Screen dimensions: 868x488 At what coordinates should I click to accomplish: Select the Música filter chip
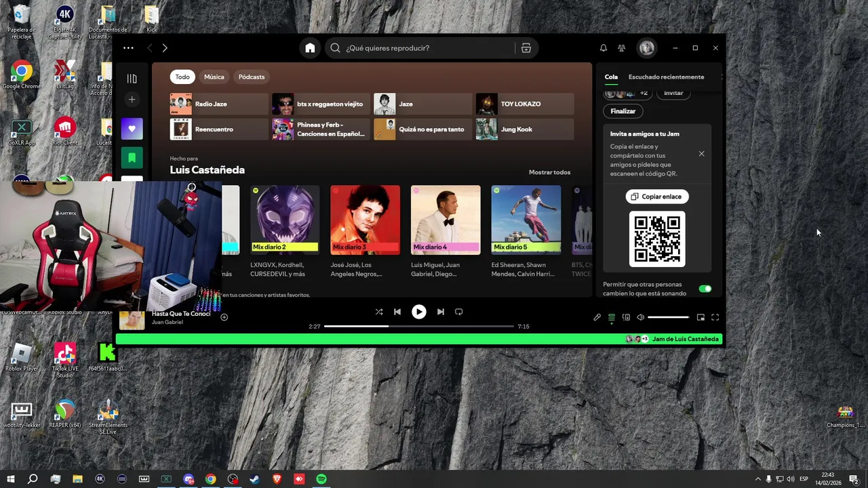(214, 77)
